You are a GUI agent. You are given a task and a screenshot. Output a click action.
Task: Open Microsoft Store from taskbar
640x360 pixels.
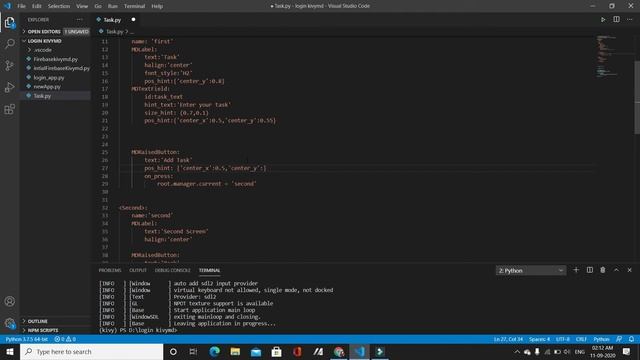(x=276, y=351)
